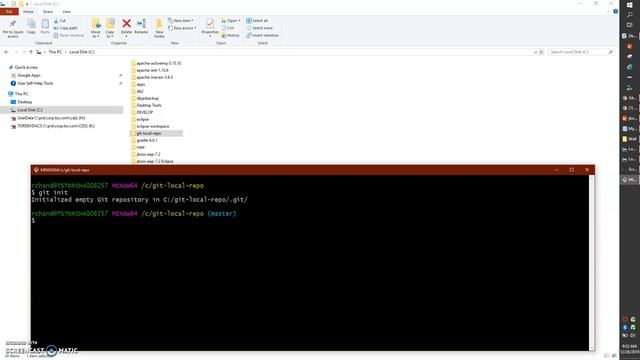The image size is (640, 360).
Task: Click the Explorer Help icon
Action: [x=615, y=11]
